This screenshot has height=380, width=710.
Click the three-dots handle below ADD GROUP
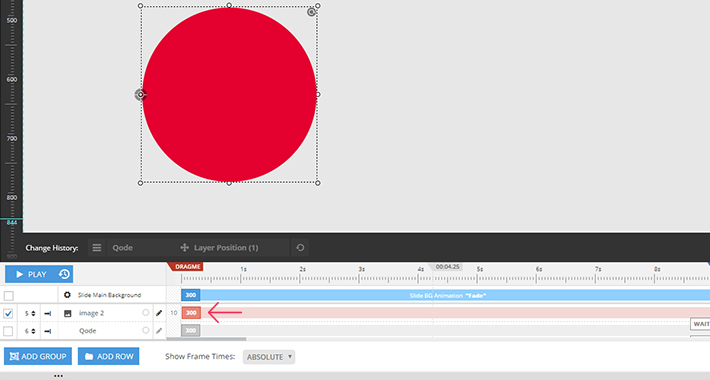pyautogui.click(x=58, y=375)
